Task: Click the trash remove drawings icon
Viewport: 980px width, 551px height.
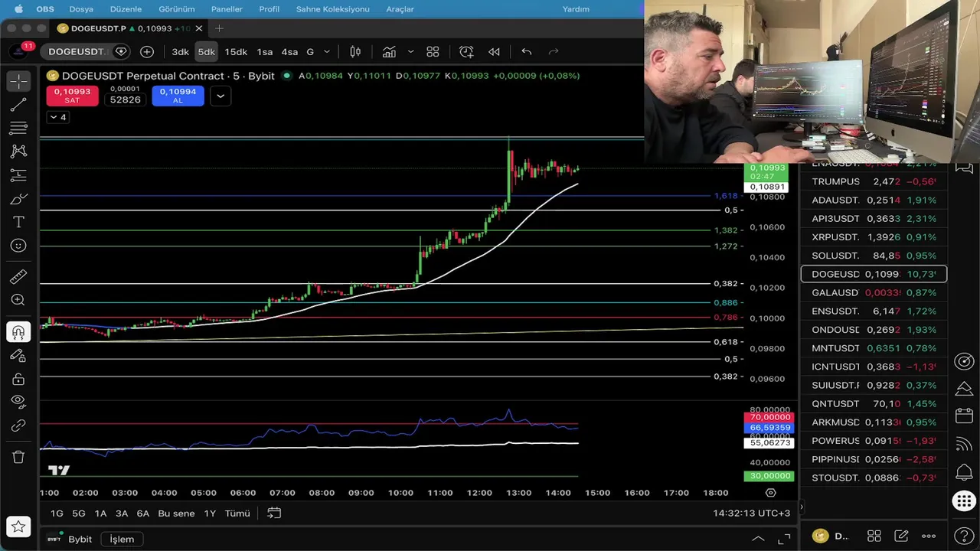Action: [x=18, y=457]
